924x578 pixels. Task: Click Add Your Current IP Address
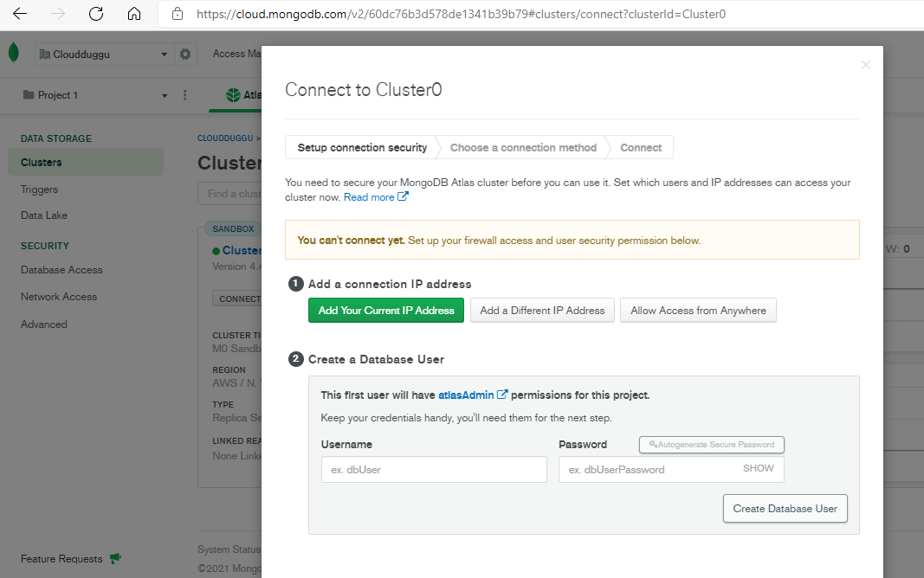pos(386,310)
